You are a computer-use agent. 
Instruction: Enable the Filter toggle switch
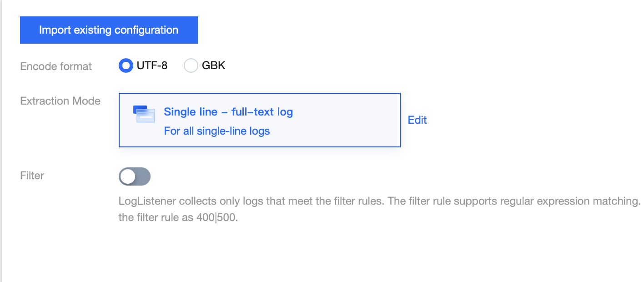pos(135,176)
